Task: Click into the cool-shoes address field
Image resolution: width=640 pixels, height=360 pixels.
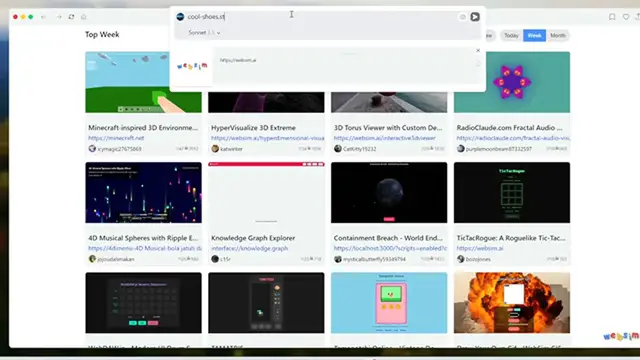Action: click(320, 17)
